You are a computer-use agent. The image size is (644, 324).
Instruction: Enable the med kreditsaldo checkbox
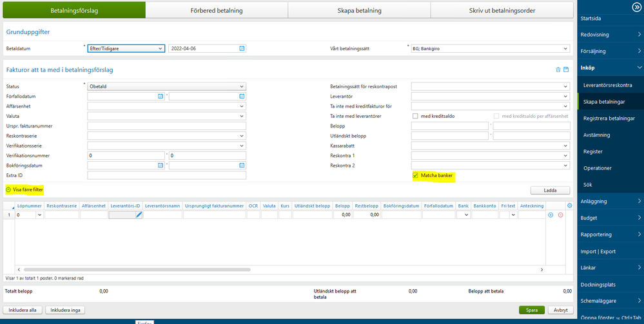coord(416,116)
